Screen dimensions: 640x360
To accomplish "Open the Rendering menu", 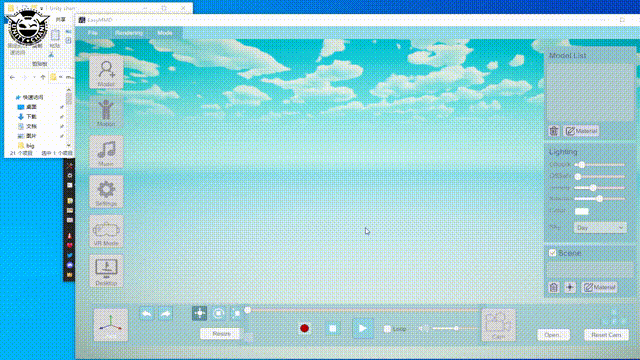I will click(x=129, y=33).
